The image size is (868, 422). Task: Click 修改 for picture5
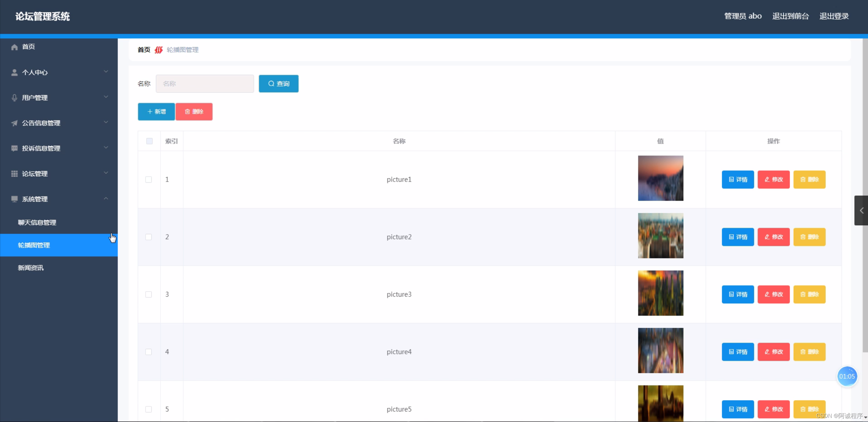tap(774, 409)
